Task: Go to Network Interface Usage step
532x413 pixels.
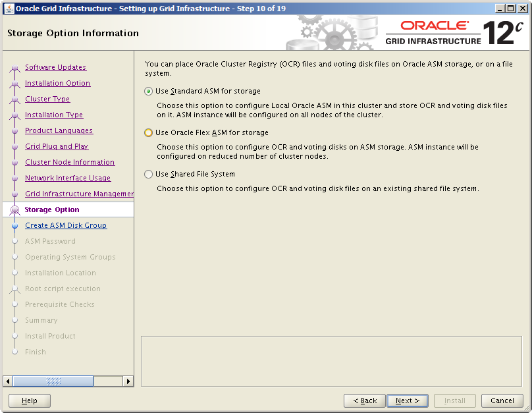Action: click(x=68, y=178)
